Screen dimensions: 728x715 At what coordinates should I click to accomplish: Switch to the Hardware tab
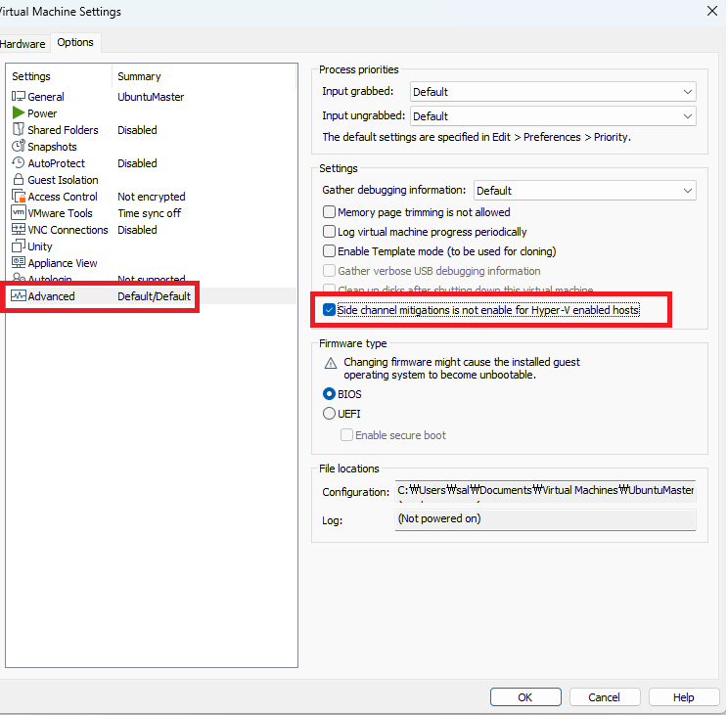[23, 44]
